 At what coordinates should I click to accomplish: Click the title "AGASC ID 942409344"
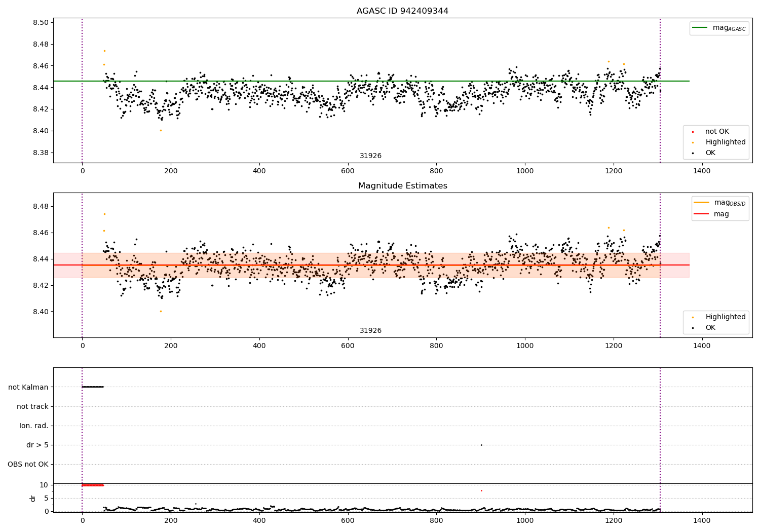click(x=402, y=11)
